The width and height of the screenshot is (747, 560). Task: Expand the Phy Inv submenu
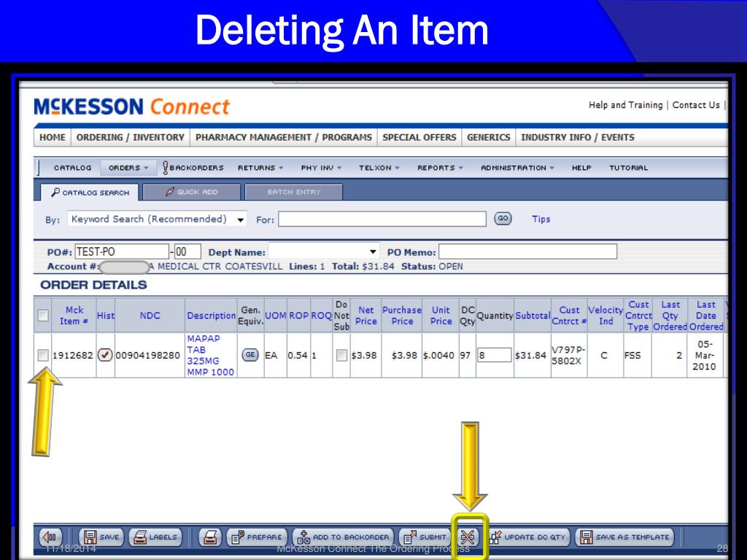(x=321, y=168)
